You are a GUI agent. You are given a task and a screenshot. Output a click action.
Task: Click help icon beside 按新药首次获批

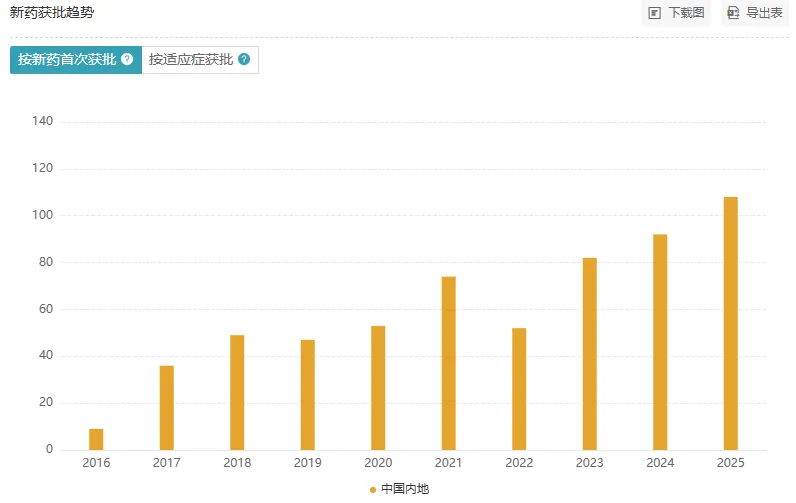(127, 60)
